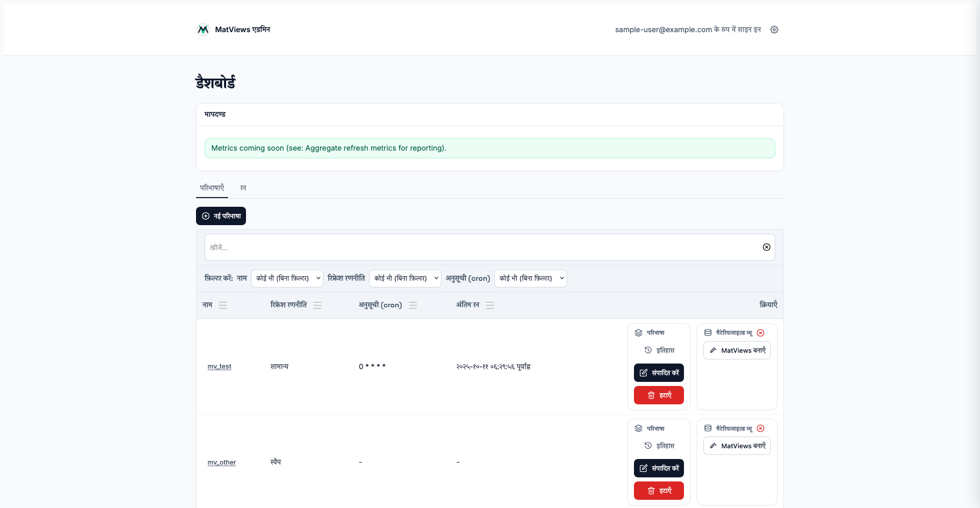Click red X status icon in mv_other row
980x508 pixels.
(761, 428)
